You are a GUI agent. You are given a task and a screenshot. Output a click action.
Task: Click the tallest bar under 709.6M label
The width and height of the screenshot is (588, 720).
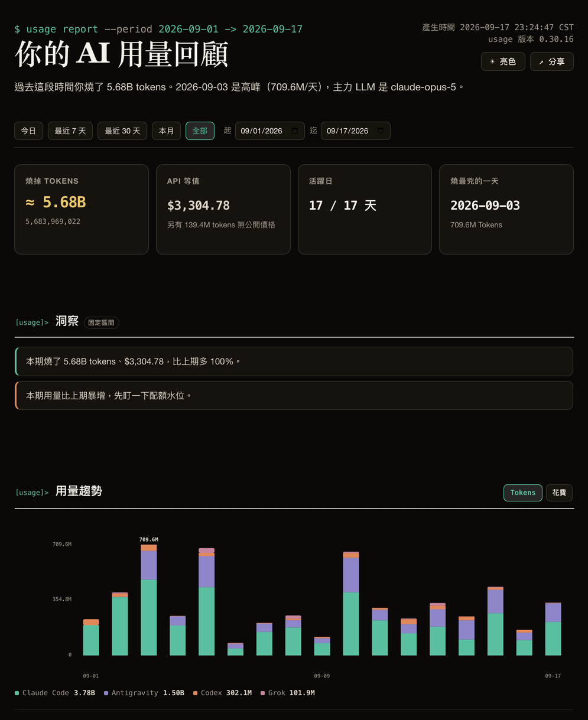149,600
